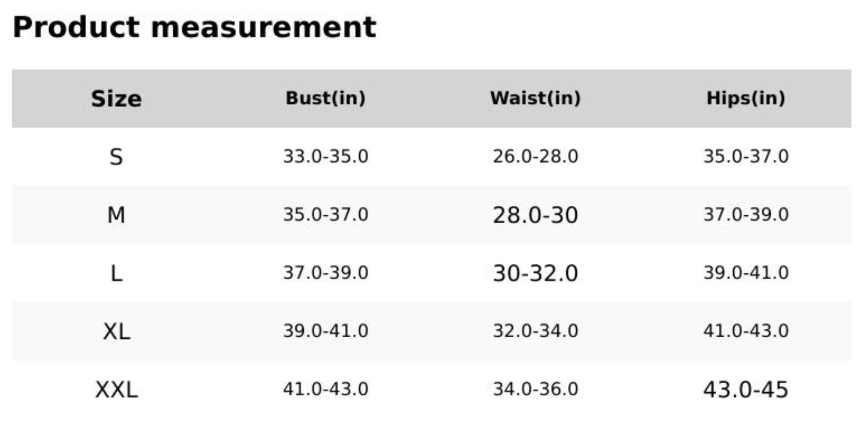Click the Bust(in) column header
The width and height of the screenshot is (868, 439).
pyautogui.click(x=325, y=98)
